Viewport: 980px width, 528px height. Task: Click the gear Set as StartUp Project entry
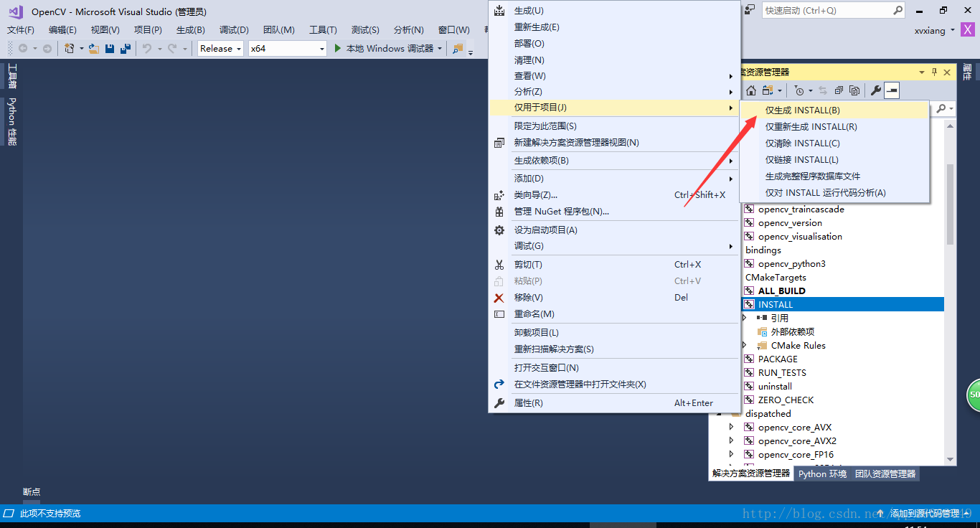613,230
